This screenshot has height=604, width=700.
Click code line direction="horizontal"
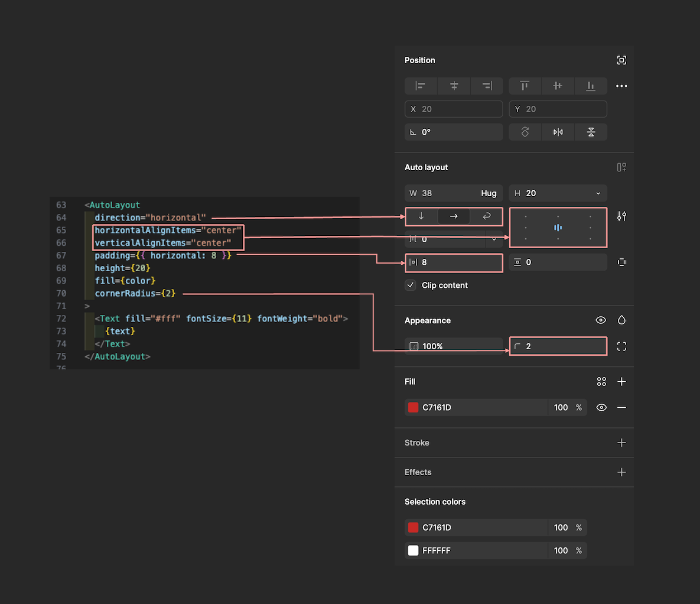150,217
